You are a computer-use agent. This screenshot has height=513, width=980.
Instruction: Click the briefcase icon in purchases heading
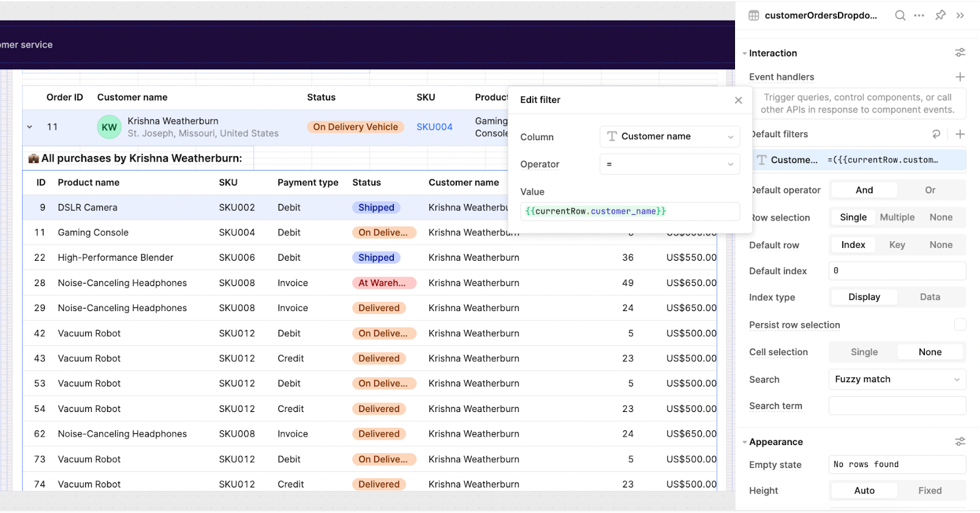[x=34, y=159]
